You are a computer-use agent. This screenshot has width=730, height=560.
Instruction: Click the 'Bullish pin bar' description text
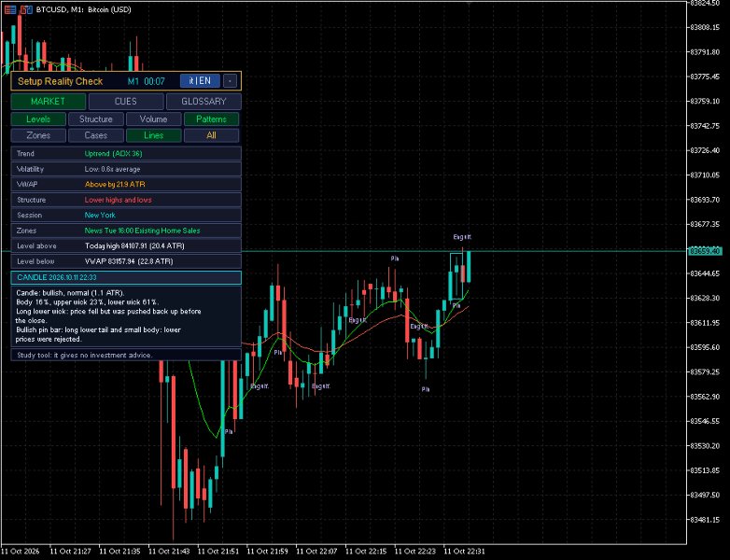point(98,334)
